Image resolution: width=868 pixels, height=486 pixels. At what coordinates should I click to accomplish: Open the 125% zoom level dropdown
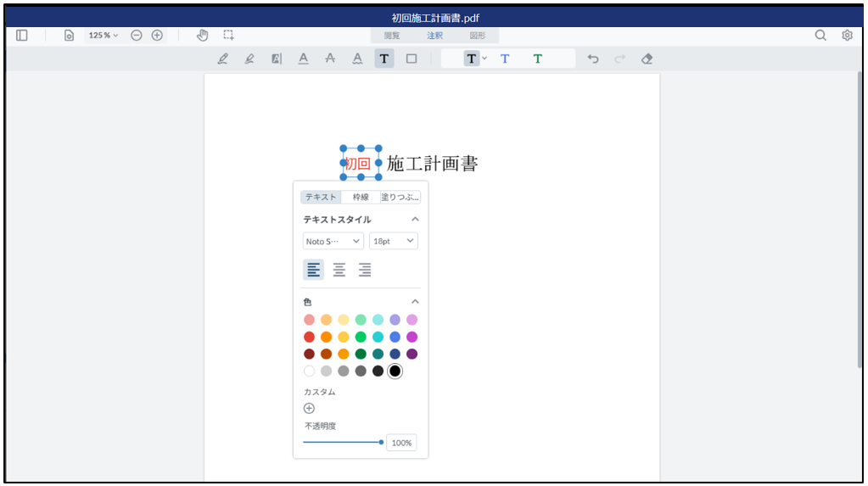(x=103, y=36)
